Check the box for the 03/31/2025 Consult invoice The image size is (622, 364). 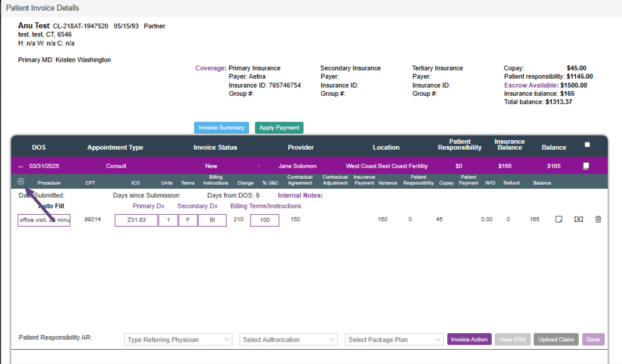(x=586, y=166)
